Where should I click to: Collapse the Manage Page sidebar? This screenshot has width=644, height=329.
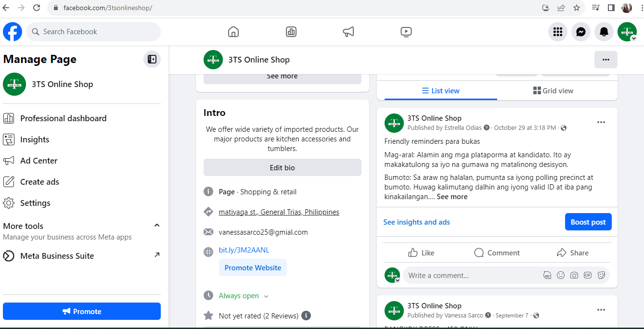(152, 59)
